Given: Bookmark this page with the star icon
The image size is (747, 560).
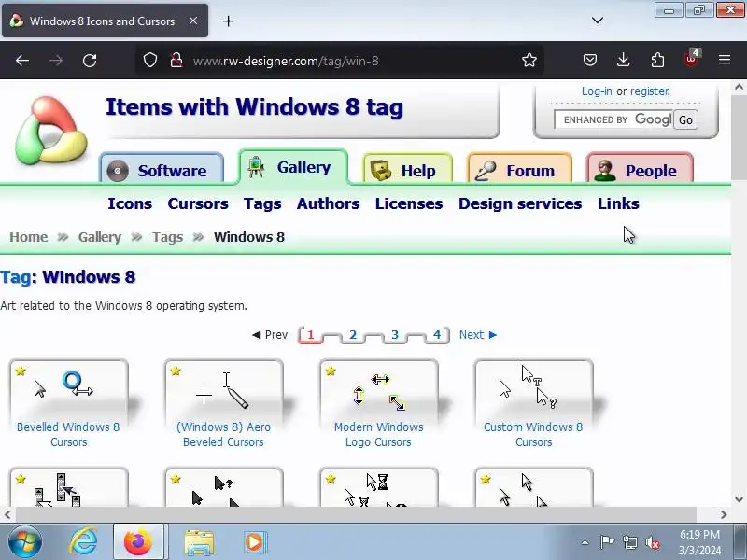Looking at the screenshot, I should pos(529,60).
